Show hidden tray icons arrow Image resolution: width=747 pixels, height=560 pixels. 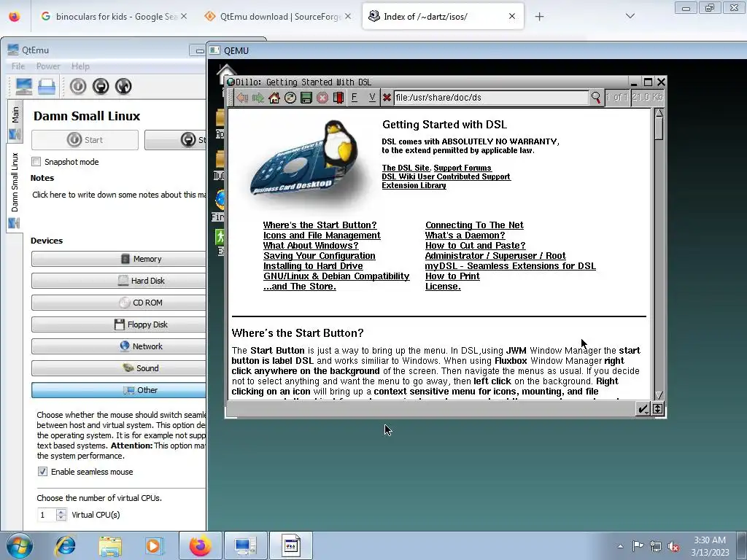coord(620,546)
